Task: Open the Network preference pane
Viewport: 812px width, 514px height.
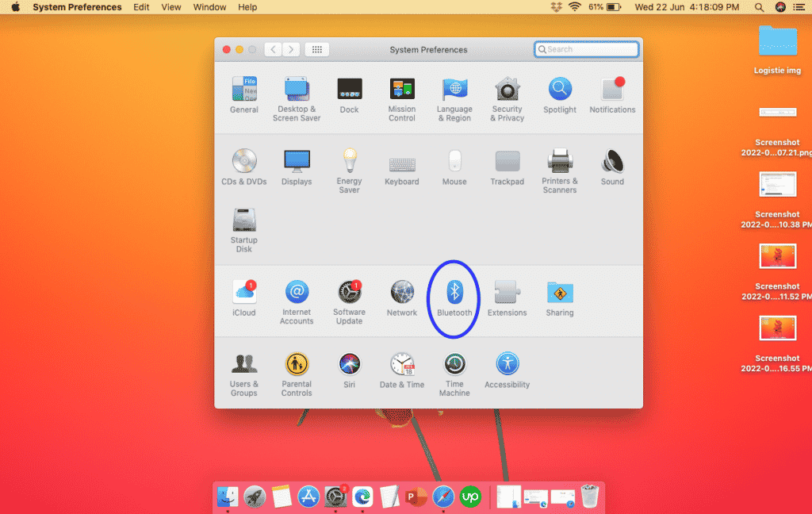Action: coord(402,298)
